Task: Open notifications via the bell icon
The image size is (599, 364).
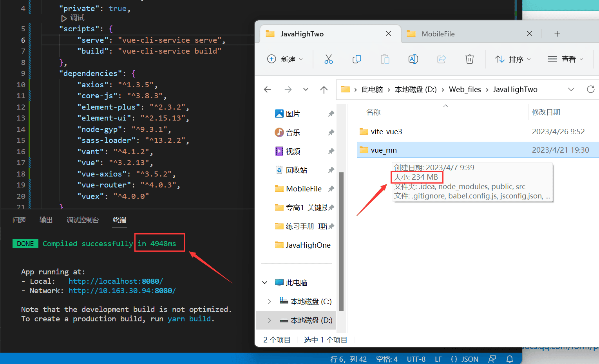Action: point(509,359)
